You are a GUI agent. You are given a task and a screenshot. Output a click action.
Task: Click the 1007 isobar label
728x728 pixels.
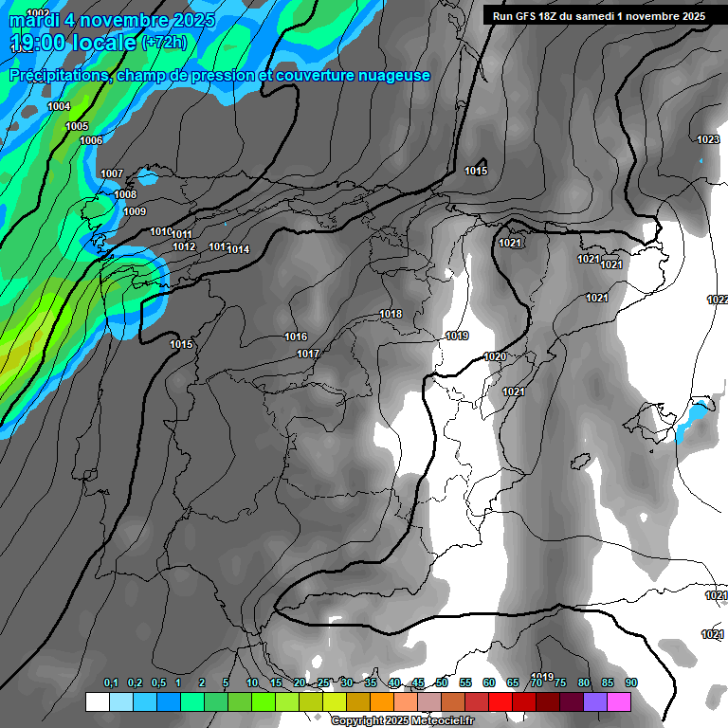point(112,173)
